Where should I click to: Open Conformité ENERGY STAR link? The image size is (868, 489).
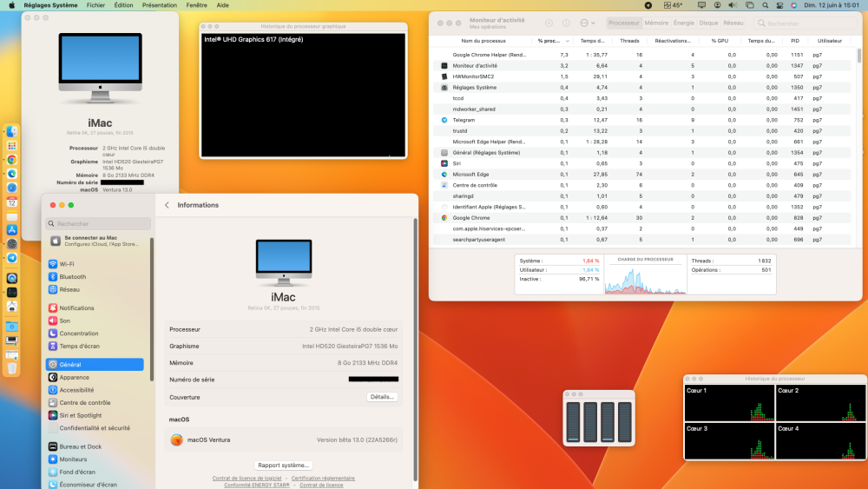[257, 486]
